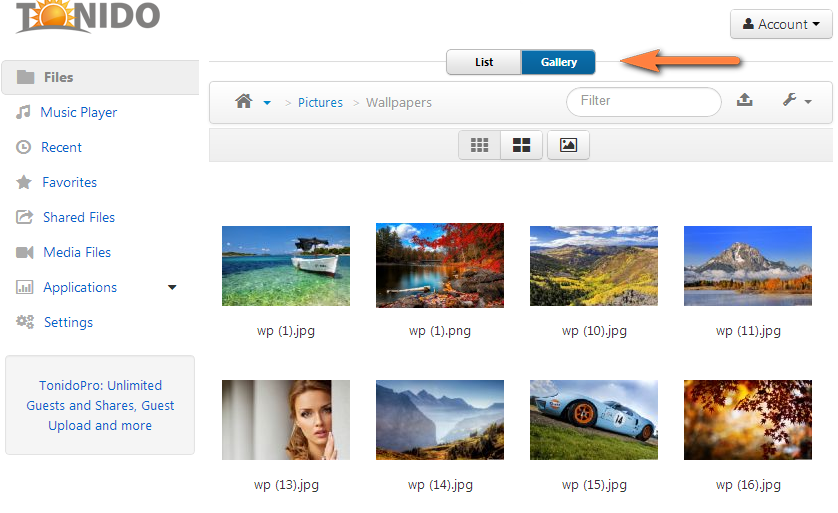Open the Recent files link
This screenshot has height=513, width=838.
(61, 147)
